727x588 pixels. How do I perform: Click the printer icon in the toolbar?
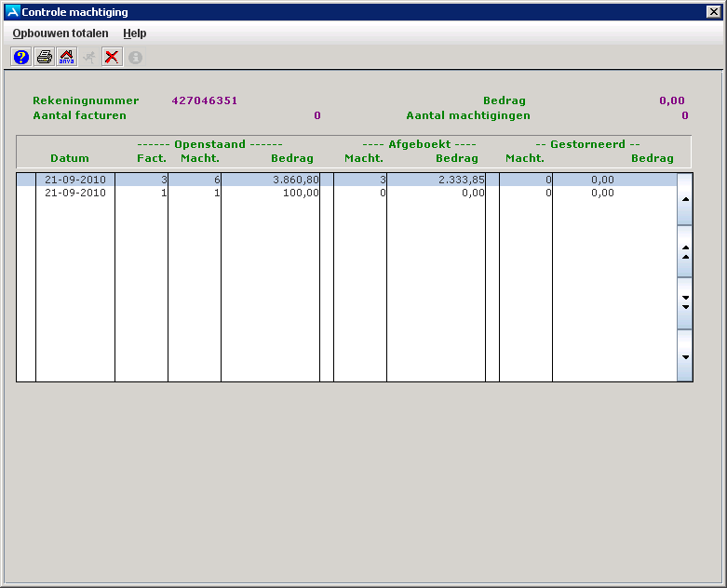pyautogui.click(x=44, y=57)
